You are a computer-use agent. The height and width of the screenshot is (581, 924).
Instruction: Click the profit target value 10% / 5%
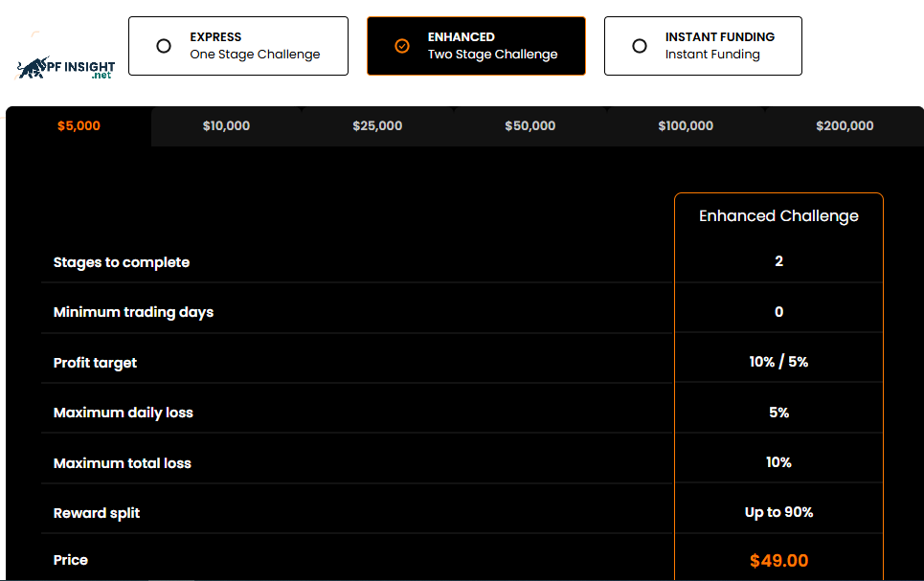[x=778, y=362]
